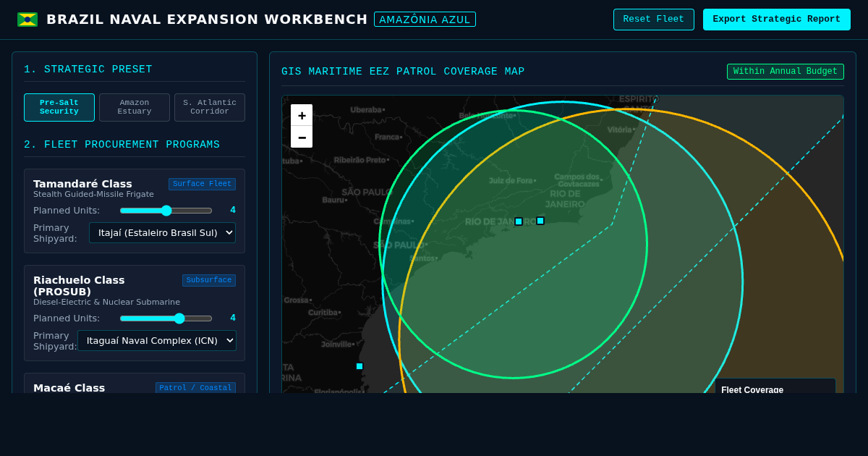Viewport: 868px width, 456px height.
Task: Click the Tamandaré Class heading
Action: tap(82, 184)
